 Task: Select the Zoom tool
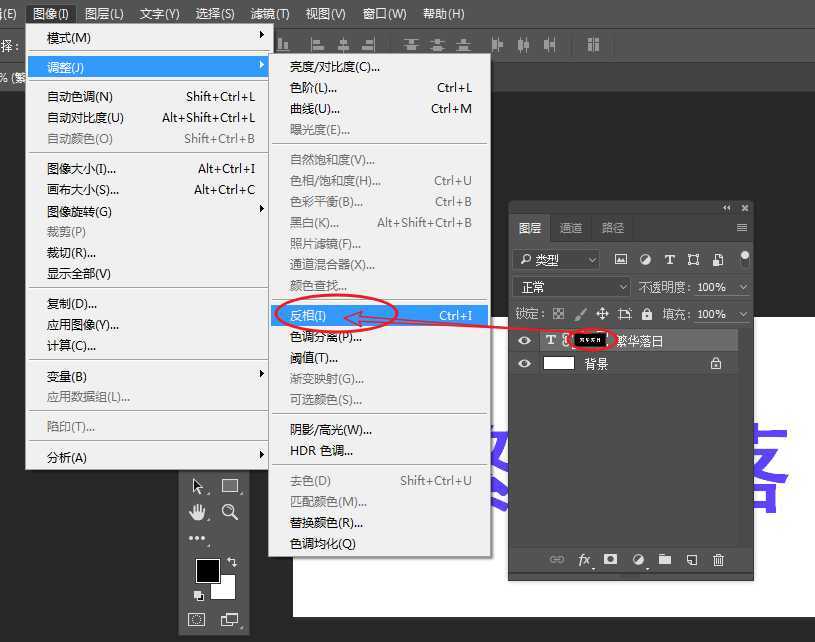point(228,513)
